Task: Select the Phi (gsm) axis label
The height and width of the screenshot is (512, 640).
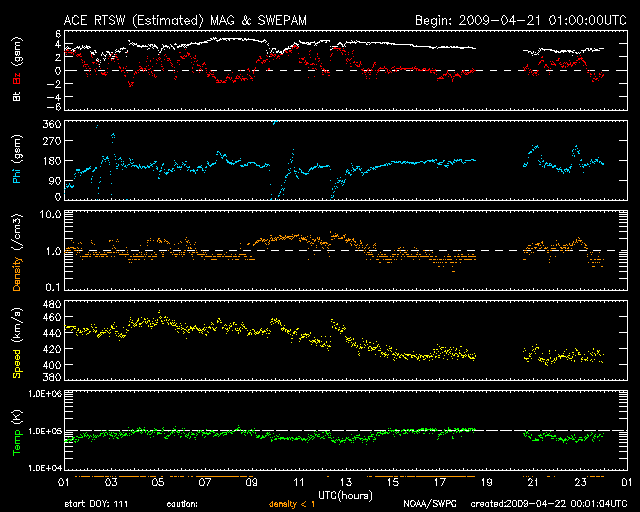Action: point(17,164)
